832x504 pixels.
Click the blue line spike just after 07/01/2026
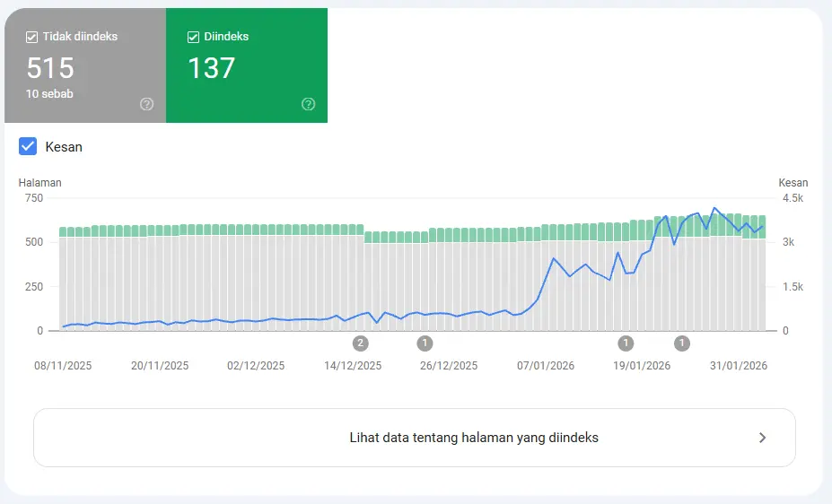tap(554, 258)
